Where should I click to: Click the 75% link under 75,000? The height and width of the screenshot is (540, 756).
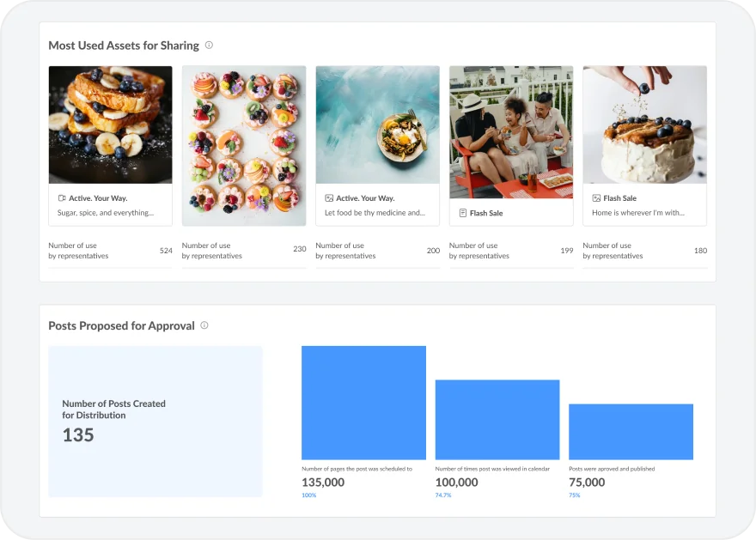[574, 495]
